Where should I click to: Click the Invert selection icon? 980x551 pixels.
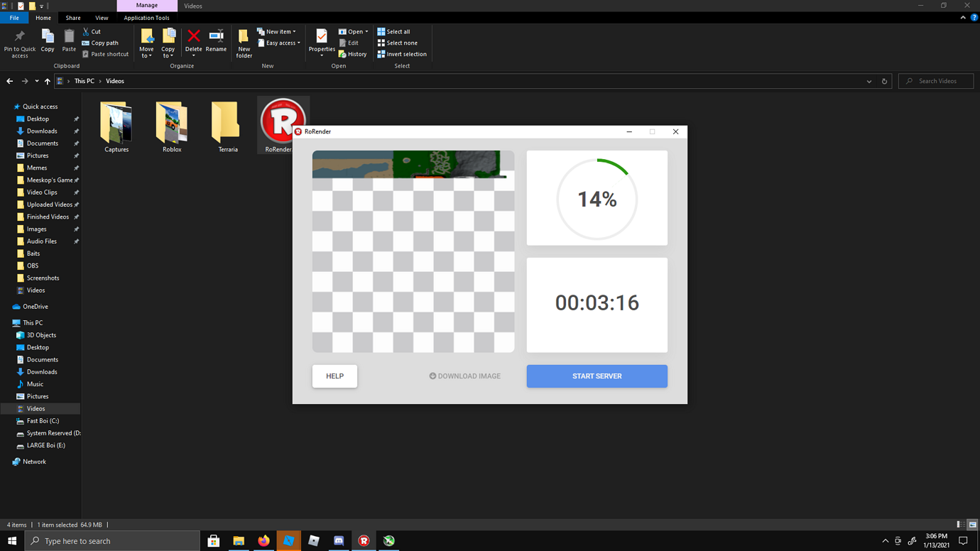coord(383,54)
